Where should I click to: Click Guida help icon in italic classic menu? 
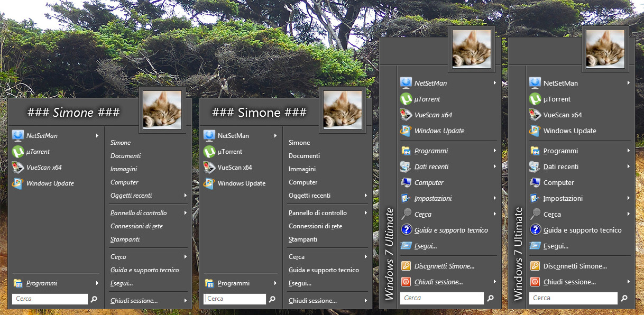(x=406, y=230)
